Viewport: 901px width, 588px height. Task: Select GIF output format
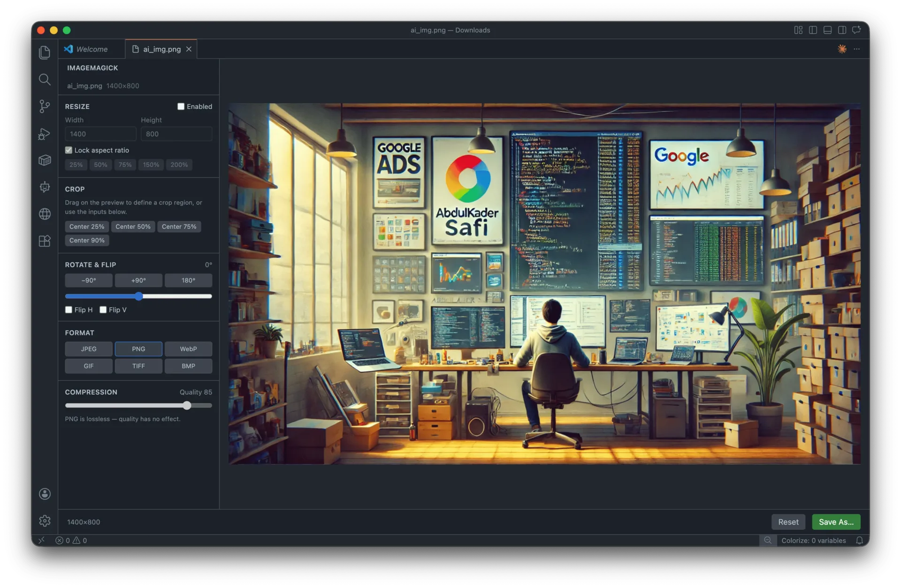[89, 366]
